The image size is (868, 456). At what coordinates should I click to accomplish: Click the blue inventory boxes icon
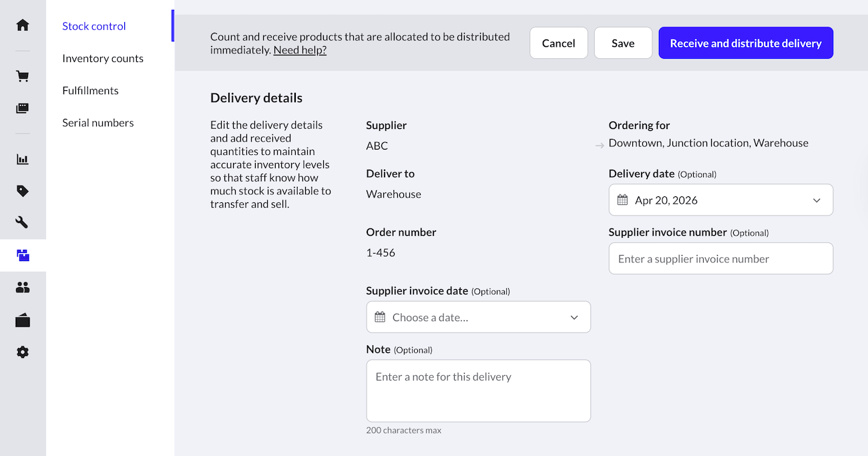(23, 255)
